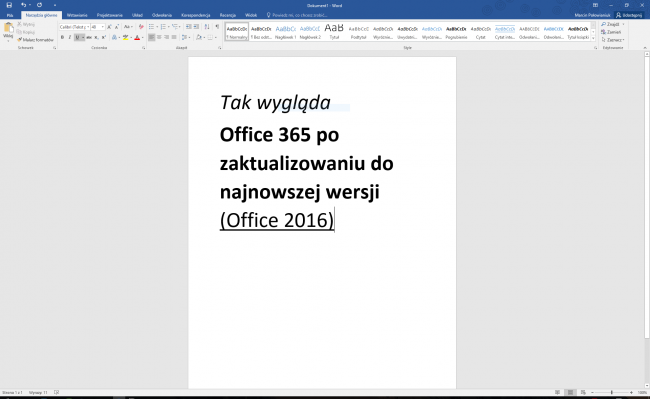Switch to the Układ tab
The height and width of the screenshot is (399, 650).
[137, 15]
